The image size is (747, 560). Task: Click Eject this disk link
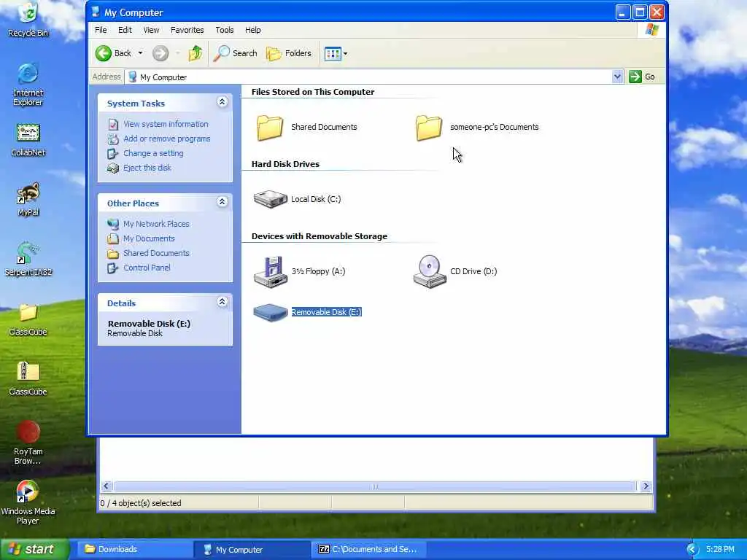(x=147, y=168)
